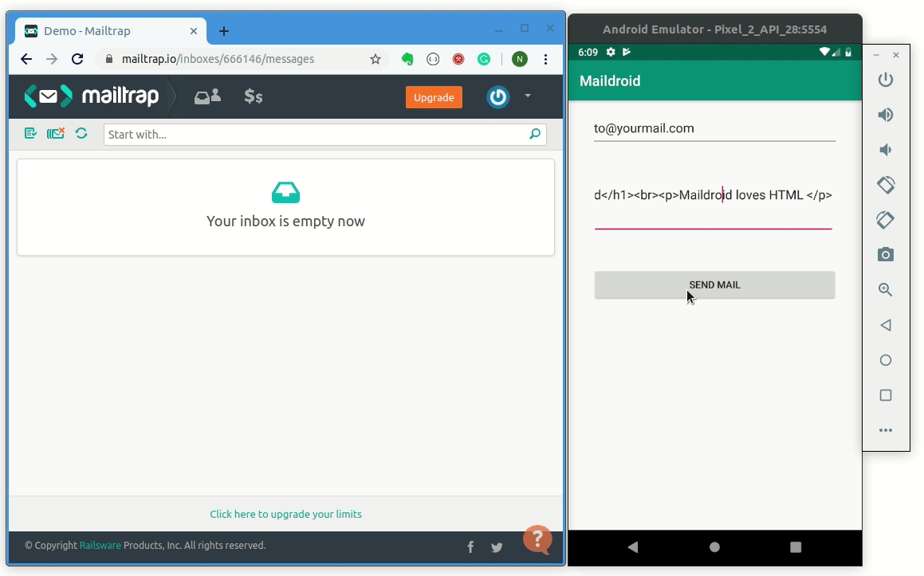Click the search magnifier icon
Screen dimensions: 924x576
click(535, 135)
